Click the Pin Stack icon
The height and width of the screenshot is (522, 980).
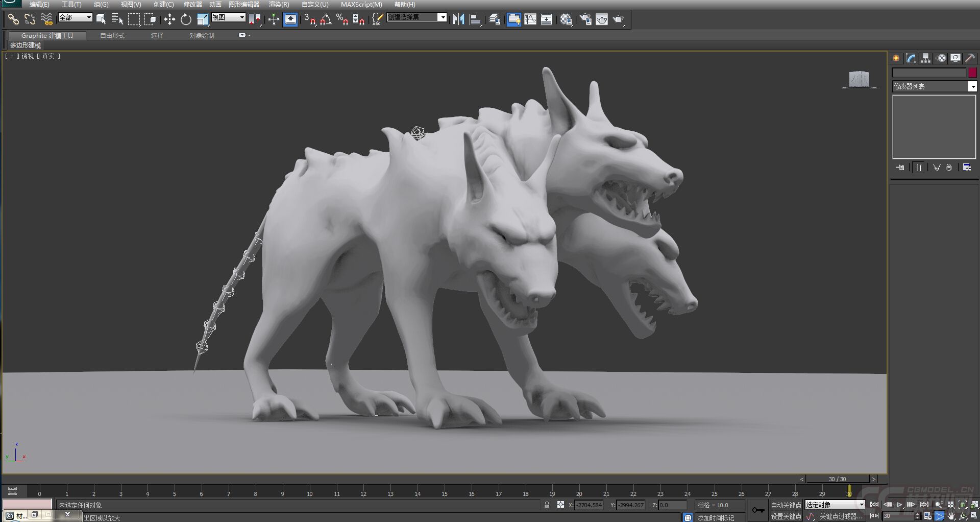tap(900, 168)
